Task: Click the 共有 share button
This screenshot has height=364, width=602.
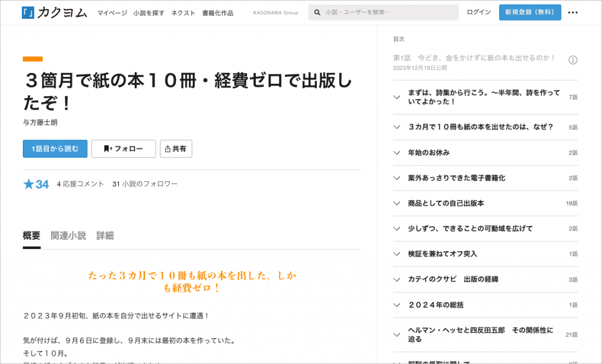Action: (x=176, y=149)
